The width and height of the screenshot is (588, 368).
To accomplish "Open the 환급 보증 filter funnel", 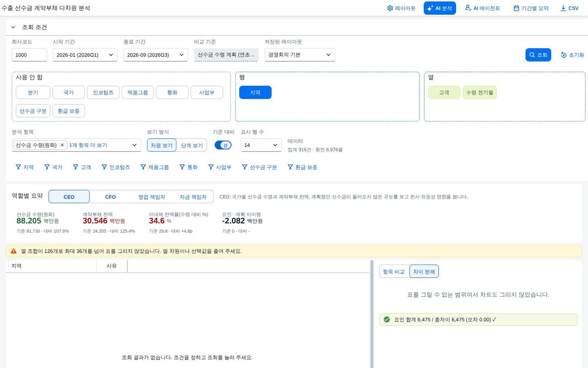I will click(x=302, y=167).
